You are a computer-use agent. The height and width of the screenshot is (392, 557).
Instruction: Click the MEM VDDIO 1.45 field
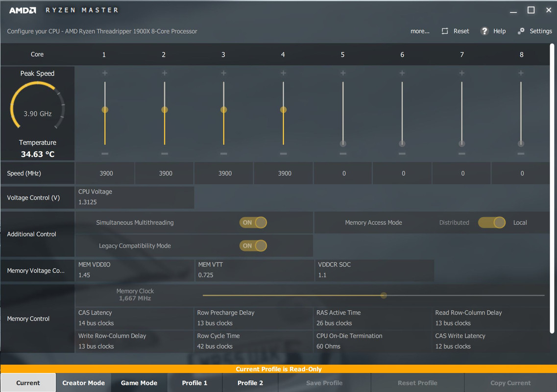coord(135,270)
